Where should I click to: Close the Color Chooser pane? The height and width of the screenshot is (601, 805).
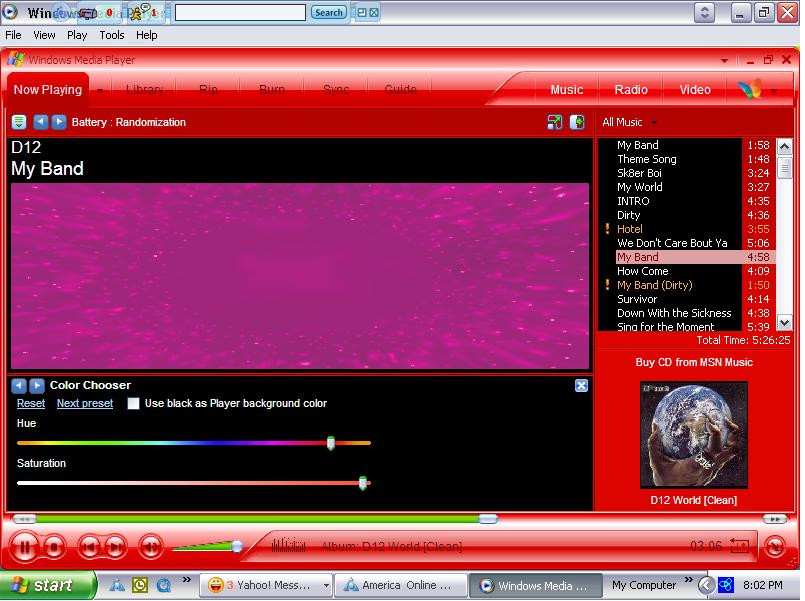pos(581,385)
